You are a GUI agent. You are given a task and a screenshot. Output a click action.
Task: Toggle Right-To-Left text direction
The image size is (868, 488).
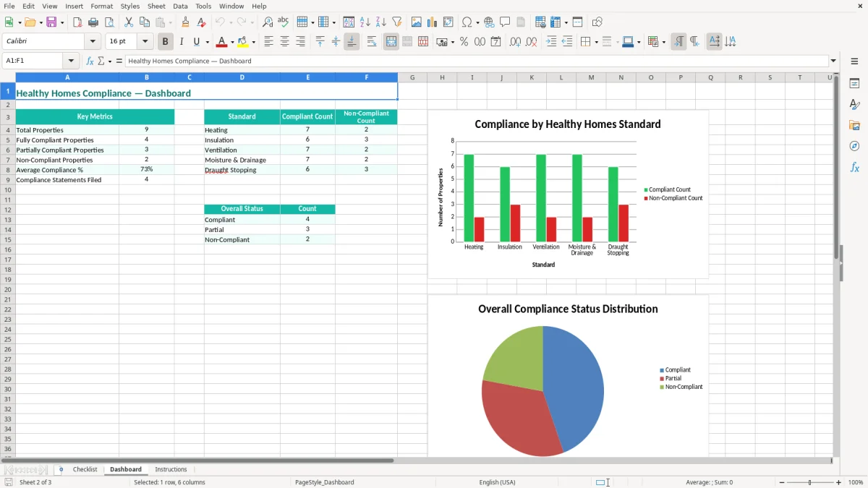(x=694, y=42)
